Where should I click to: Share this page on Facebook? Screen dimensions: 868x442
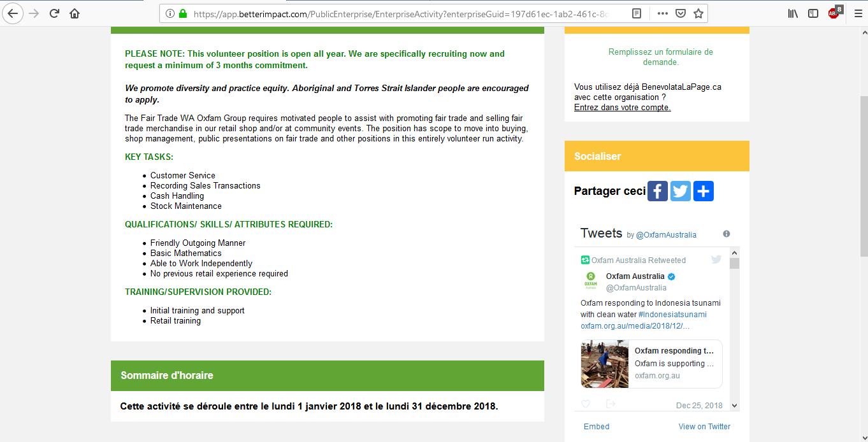tap(658, 191)
